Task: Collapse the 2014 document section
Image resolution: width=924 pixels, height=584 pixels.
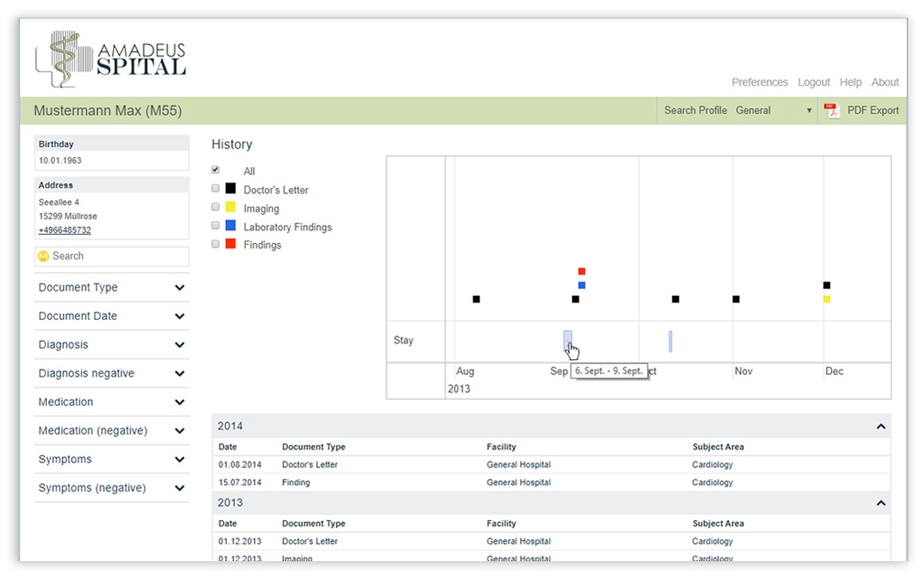Action: point(880,427)
